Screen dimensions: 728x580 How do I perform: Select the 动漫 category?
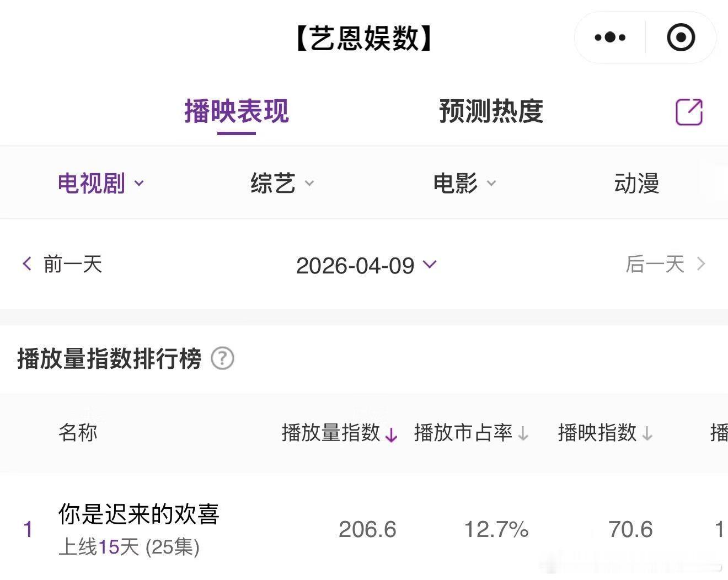636,183
